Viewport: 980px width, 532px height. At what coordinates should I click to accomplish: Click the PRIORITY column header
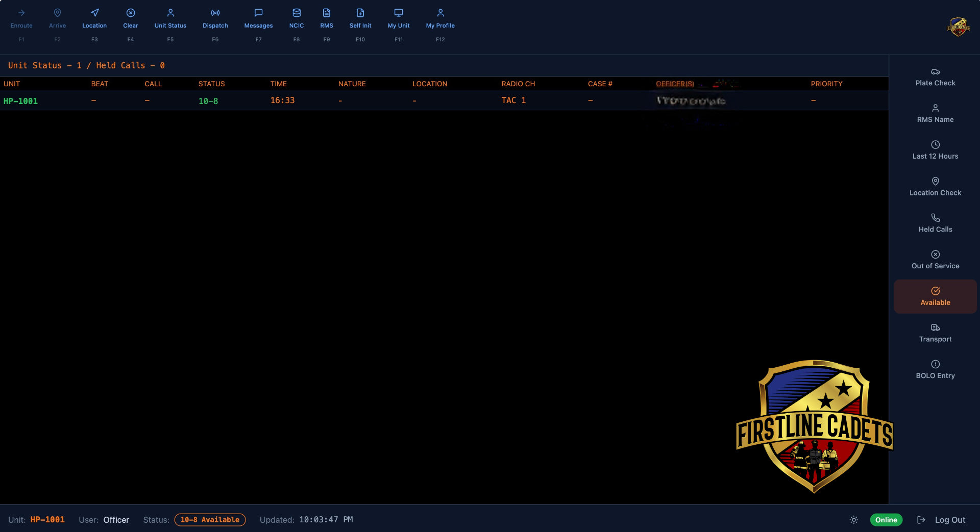coord(827,84)
